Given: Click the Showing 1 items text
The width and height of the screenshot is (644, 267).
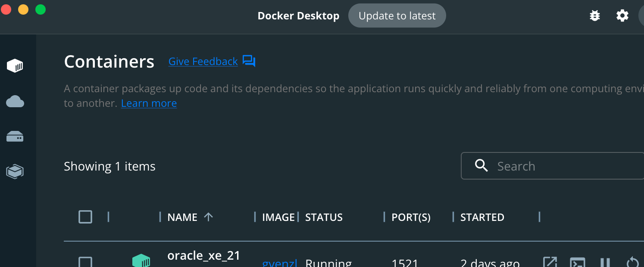Looking at the screenshot, I should coord(109,166).
